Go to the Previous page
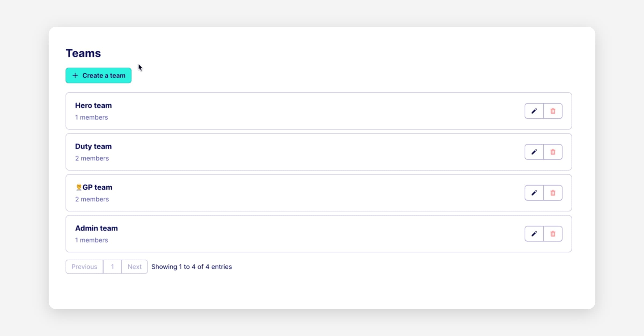The image size is (644, 336). 84,267
